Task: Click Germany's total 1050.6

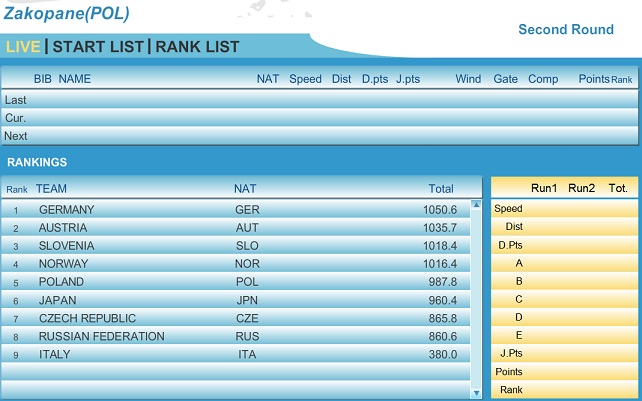Action: (x=440, y=210)
